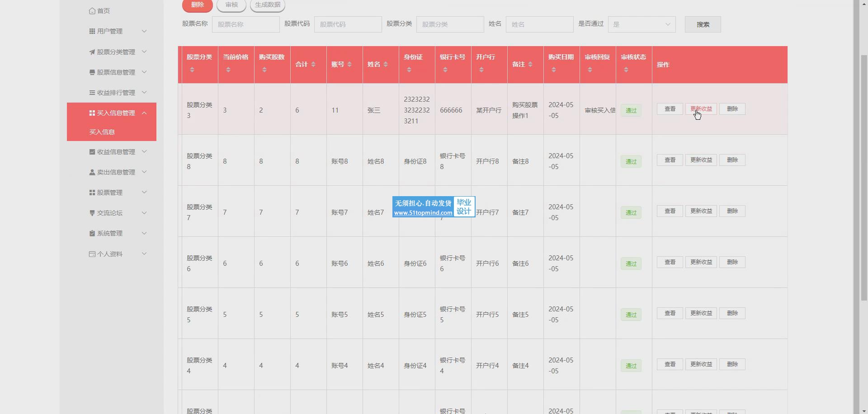Sort by 当前价格 column arrows

228,70
